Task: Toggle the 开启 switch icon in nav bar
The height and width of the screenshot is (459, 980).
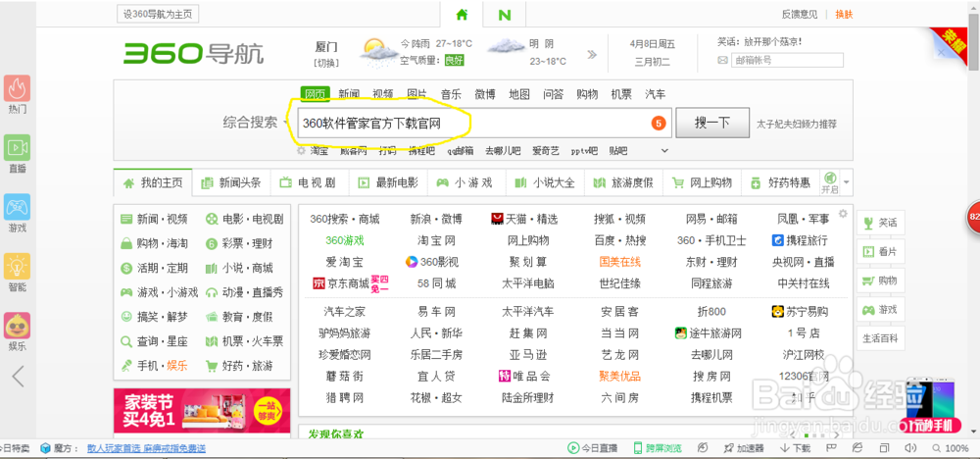Action: tap(830, 182)
